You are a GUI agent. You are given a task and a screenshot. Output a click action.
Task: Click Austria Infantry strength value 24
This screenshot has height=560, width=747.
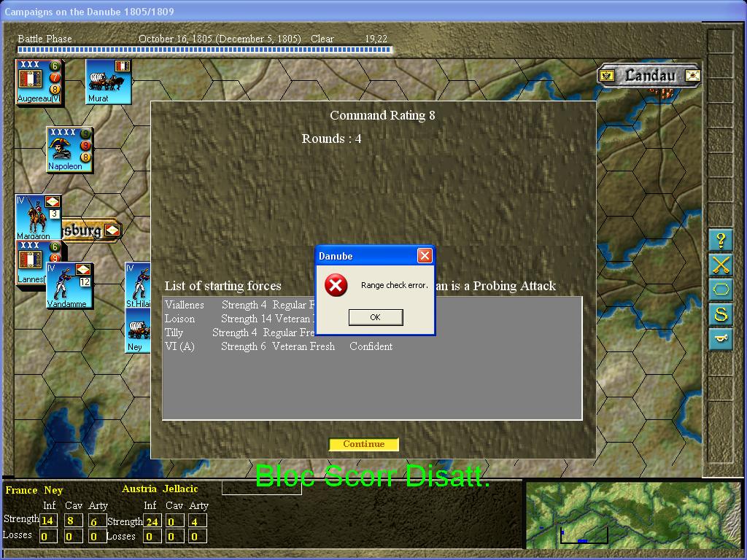[152, 521]
